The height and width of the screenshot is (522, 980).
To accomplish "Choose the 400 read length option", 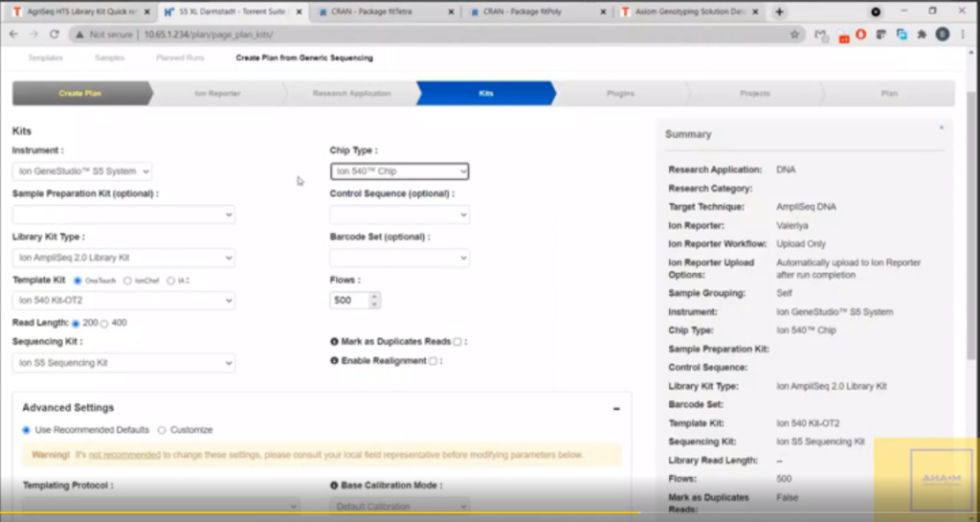I will pos(104,324).
